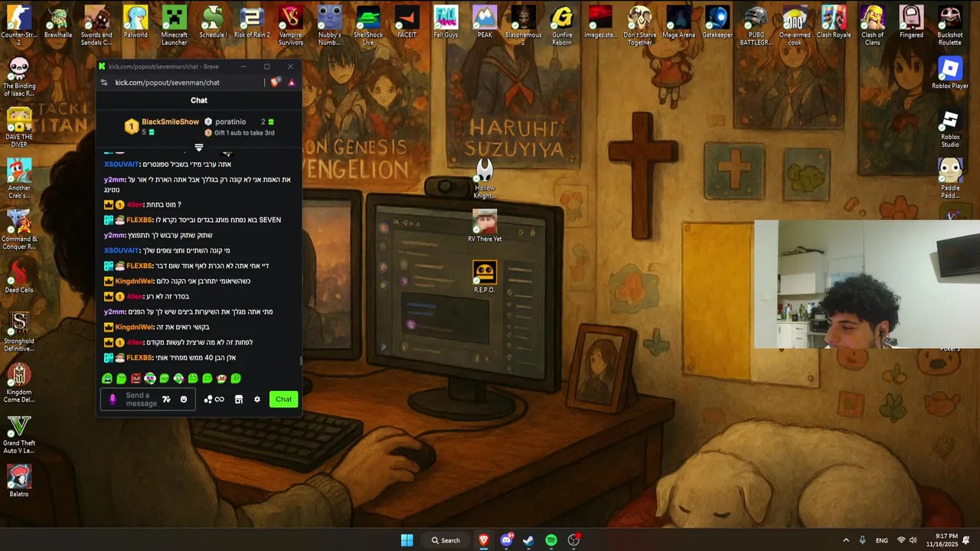The height and width of the screenshot is (551, 980).
Task: Click the Gatekeeper desktop icon
Action: [717, 22]
